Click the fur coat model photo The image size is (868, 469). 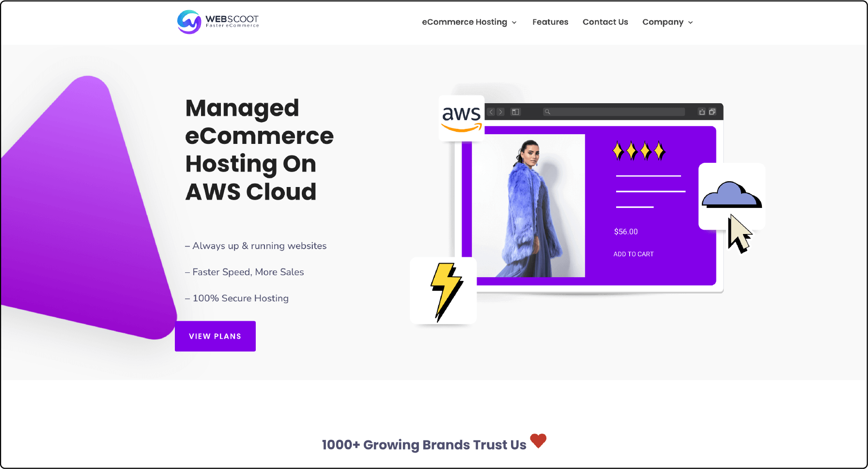pos(528,206)
